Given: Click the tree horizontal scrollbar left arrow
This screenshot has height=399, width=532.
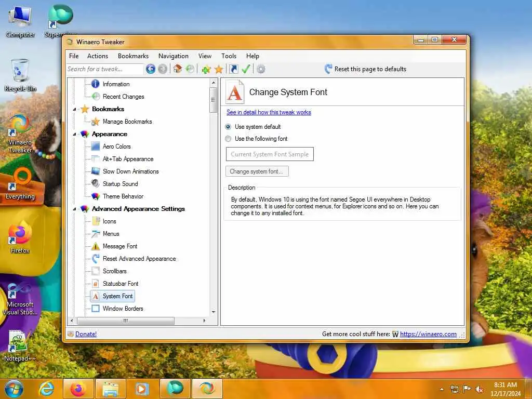Looking at the screenshot, I should pos(72,321).
